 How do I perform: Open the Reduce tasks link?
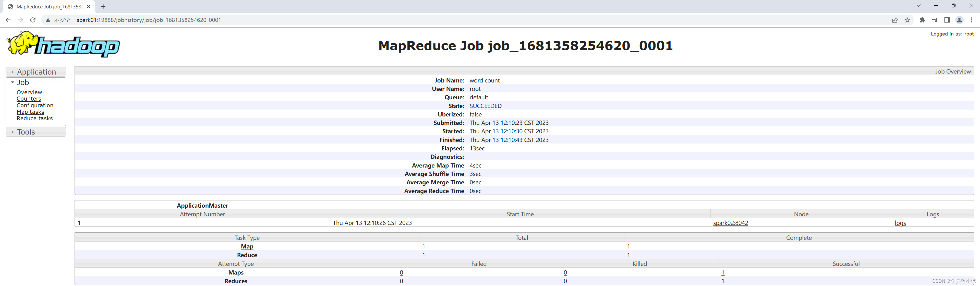(x=35, y=118)
